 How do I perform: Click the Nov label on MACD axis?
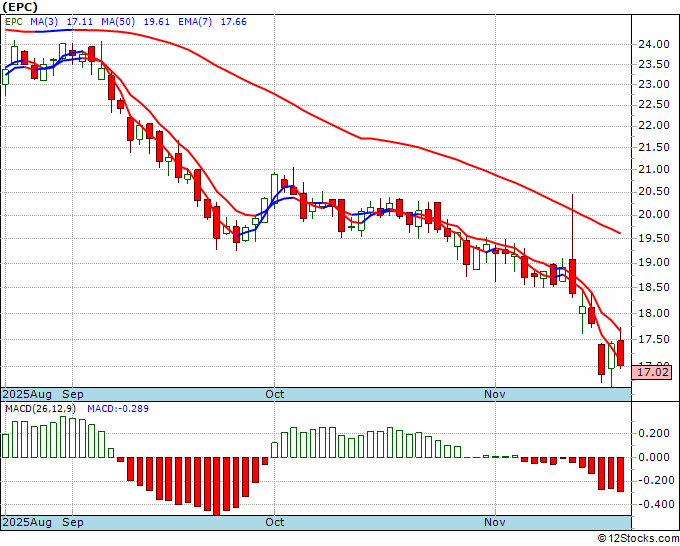(x=495, y=522)
